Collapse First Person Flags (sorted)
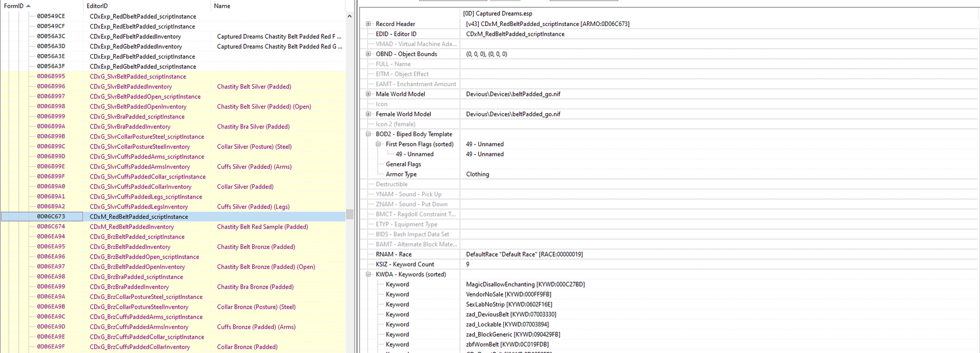Image resolution: width=980 pixels, height=353 pixels. pos(378,144)
